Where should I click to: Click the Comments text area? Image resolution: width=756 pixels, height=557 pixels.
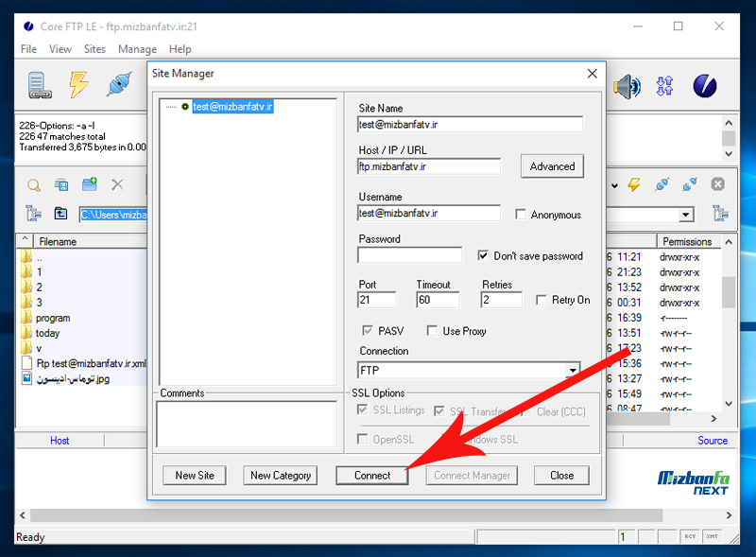click(x=247, y=425)
